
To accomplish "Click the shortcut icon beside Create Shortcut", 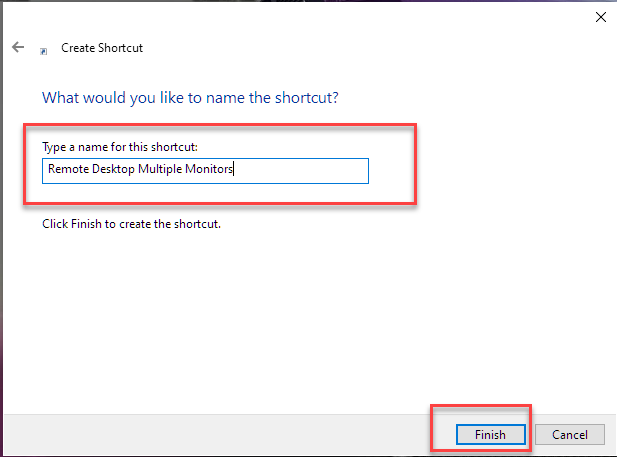I will click(x=44, y=51).
